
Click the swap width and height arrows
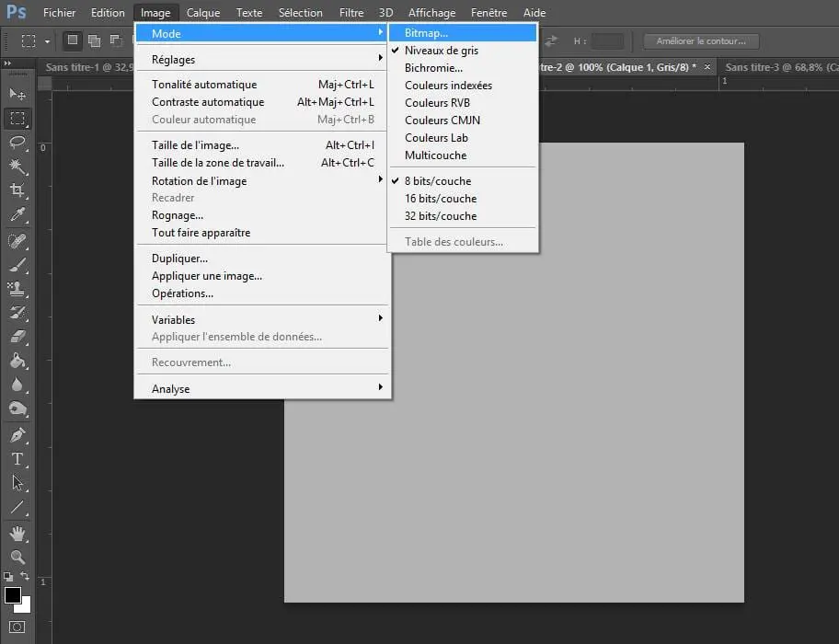coord(551,41)
